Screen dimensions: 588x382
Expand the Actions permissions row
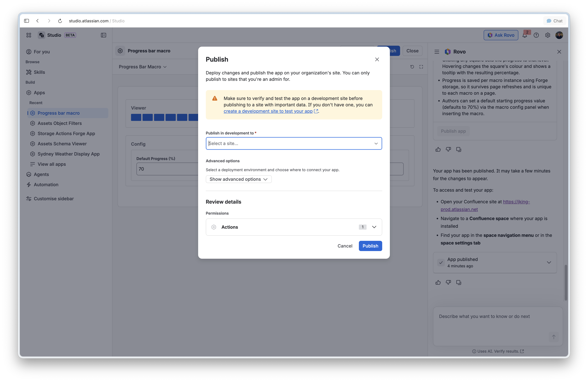[294, 227]
